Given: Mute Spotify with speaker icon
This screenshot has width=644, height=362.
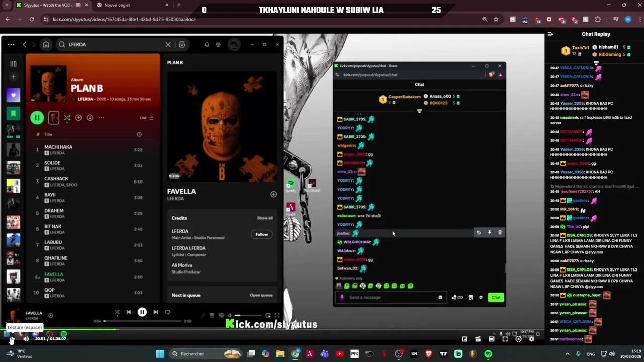Looking at the screenshot, I should [230, 316].
